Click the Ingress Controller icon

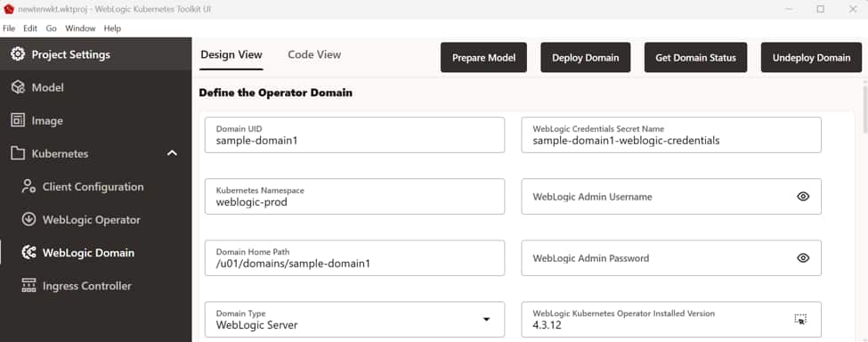click(x=28, y=286)
